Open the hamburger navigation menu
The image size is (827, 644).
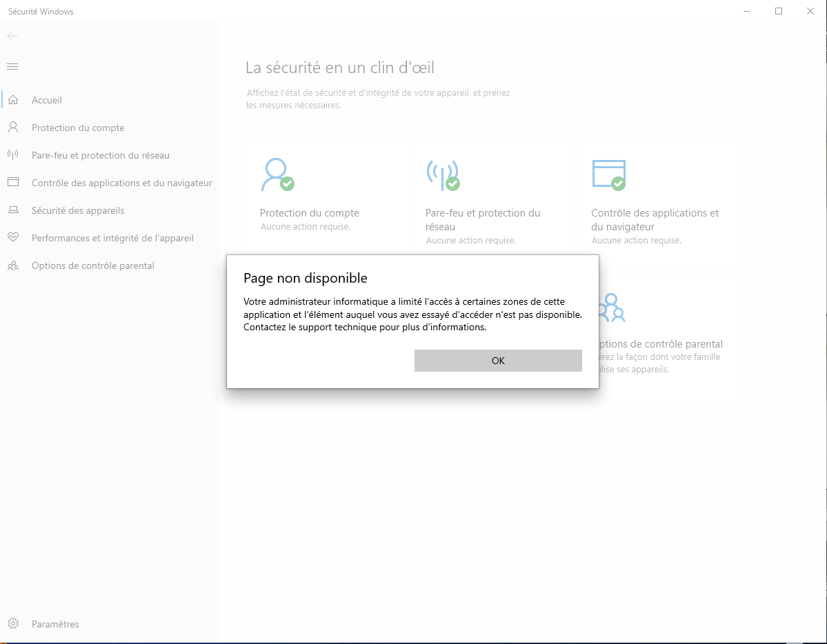coord(12,66)
